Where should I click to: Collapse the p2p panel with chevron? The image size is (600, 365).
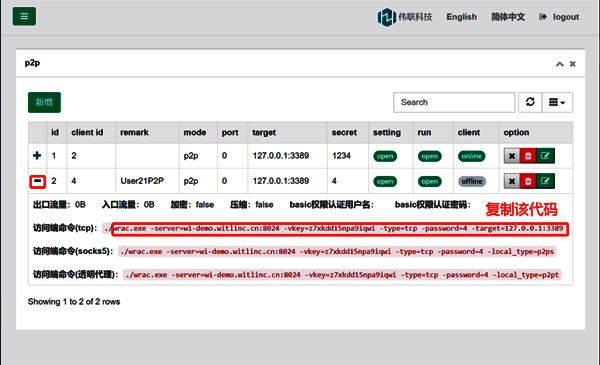pos(559,64)
